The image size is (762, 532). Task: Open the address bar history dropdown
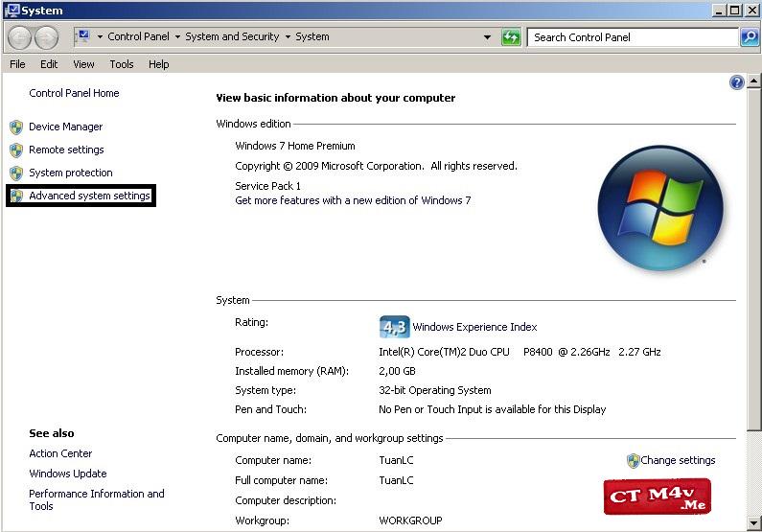488,37
